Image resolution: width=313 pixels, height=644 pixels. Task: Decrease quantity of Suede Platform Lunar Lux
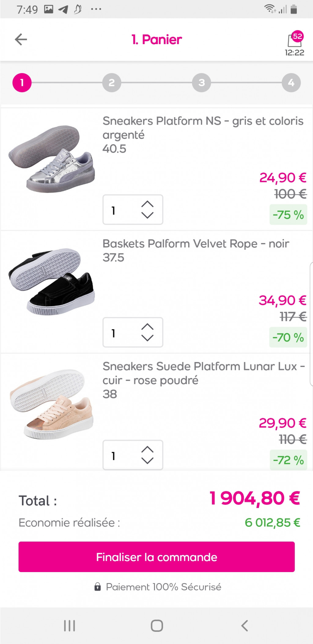click(147, 460)
